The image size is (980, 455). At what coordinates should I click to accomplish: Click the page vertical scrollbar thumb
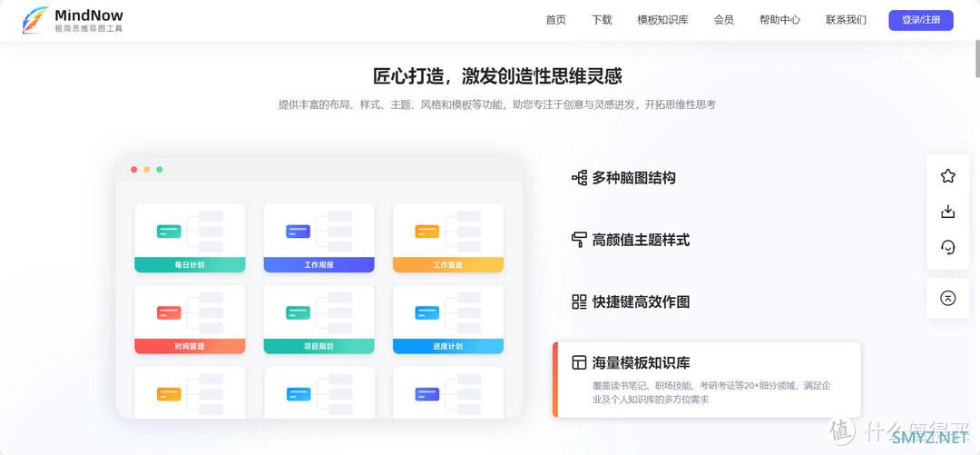pyautogui.click(x=977, y=57)
